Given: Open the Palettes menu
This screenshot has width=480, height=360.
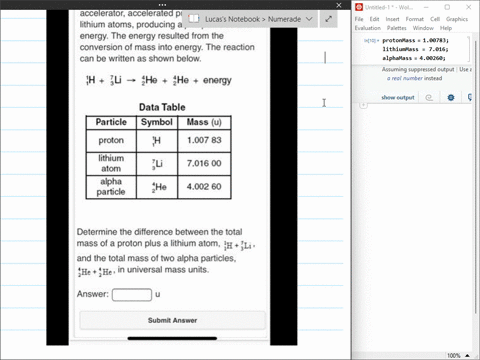Looking at the screenshot, I should click(x=397, y=28).
